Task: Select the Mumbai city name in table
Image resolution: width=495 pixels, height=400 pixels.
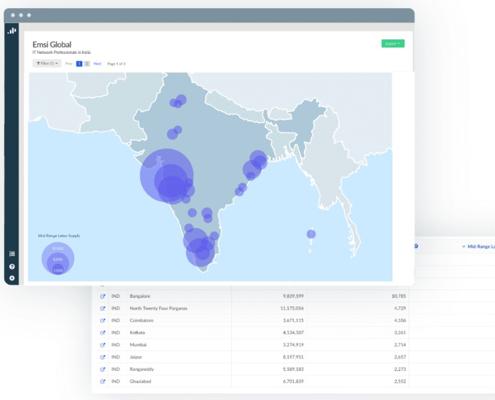Action: tap(138, 345)
